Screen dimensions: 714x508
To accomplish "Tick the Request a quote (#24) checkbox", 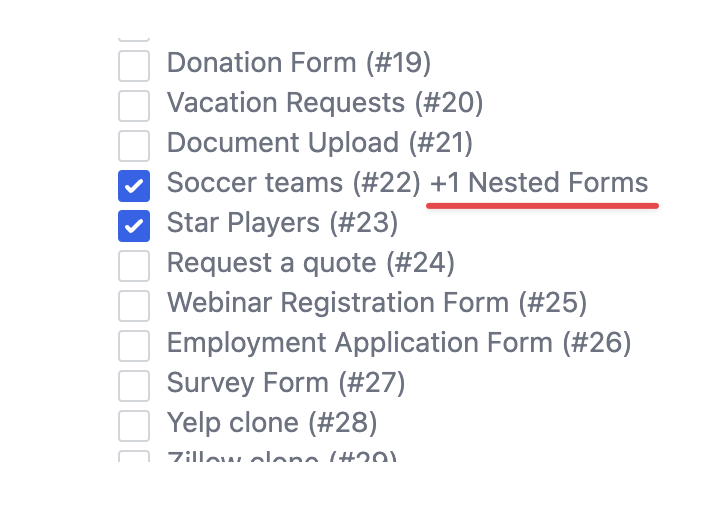I will click(134, 265).
